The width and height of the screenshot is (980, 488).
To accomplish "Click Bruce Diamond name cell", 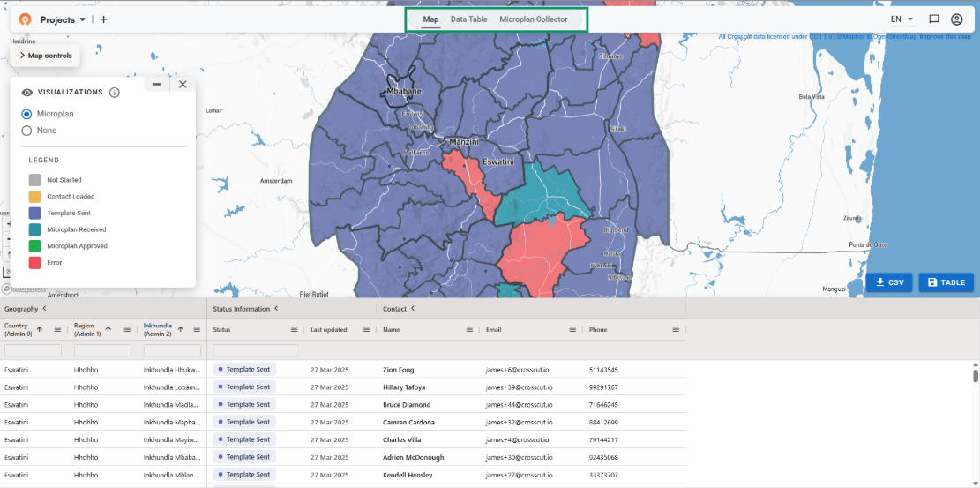I will click(407, 405).
